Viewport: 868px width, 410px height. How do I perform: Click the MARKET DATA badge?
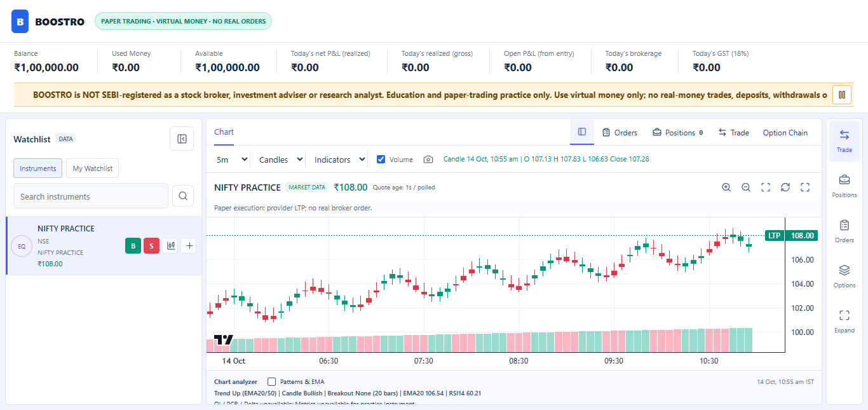click(307, 187)
